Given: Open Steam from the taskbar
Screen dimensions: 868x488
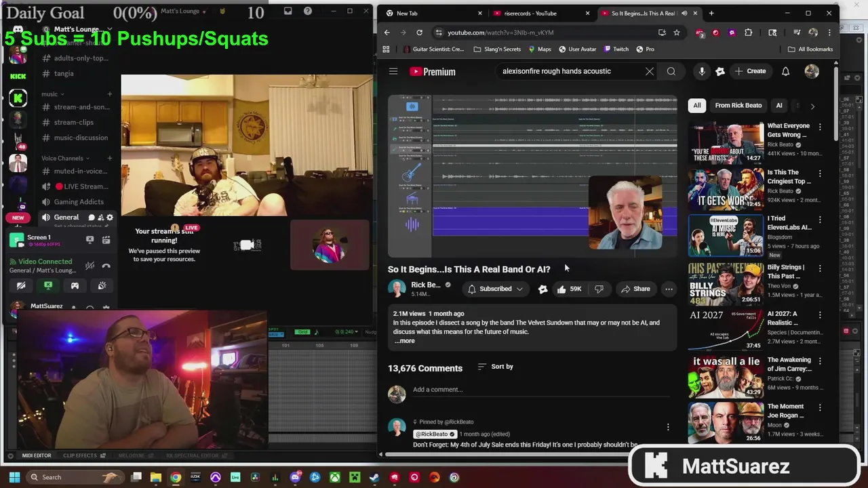Looking at the screenshot, I should coord(374,477).
